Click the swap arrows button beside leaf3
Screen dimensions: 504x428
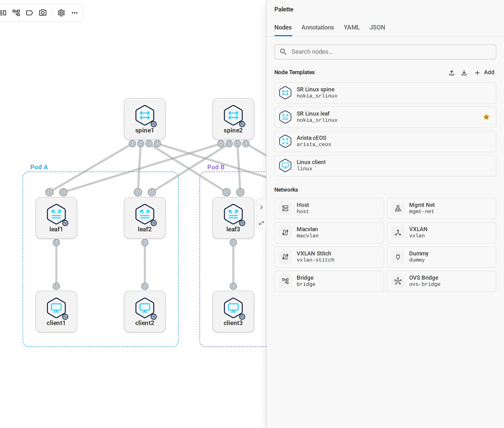pos(261,223)
